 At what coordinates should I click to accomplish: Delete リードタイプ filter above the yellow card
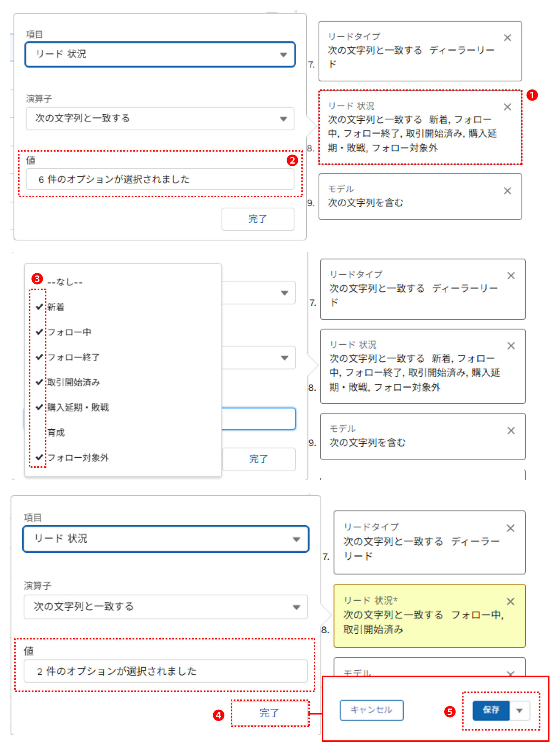(x=510, y=528)
